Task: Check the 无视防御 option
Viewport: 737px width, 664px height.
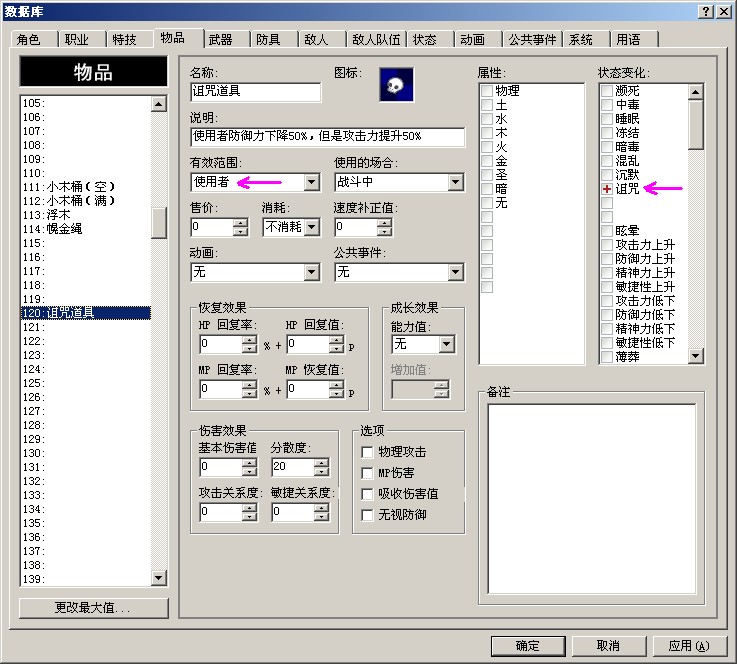Action: [367, 515]
